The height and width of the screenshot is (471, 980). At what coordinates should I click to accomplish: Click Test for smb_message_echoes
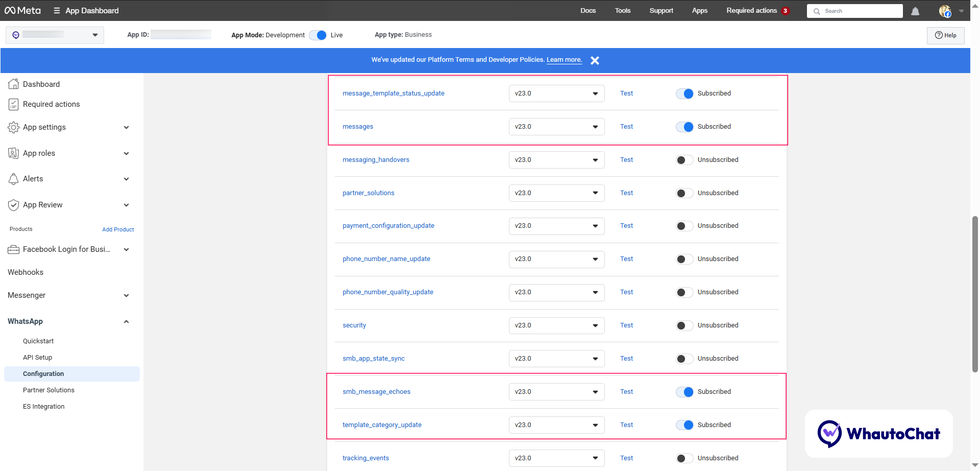(626, 392)
